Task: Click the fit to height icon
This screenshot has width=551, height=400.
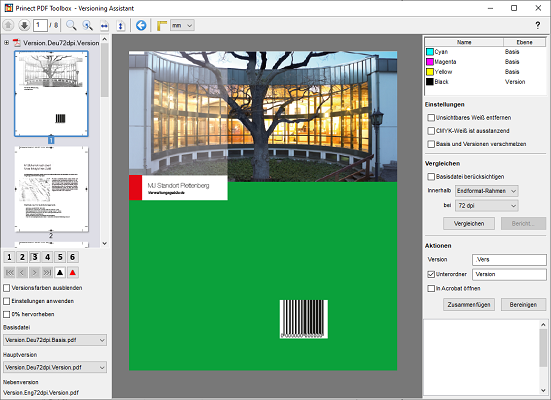Action: (x=121, y=26)
